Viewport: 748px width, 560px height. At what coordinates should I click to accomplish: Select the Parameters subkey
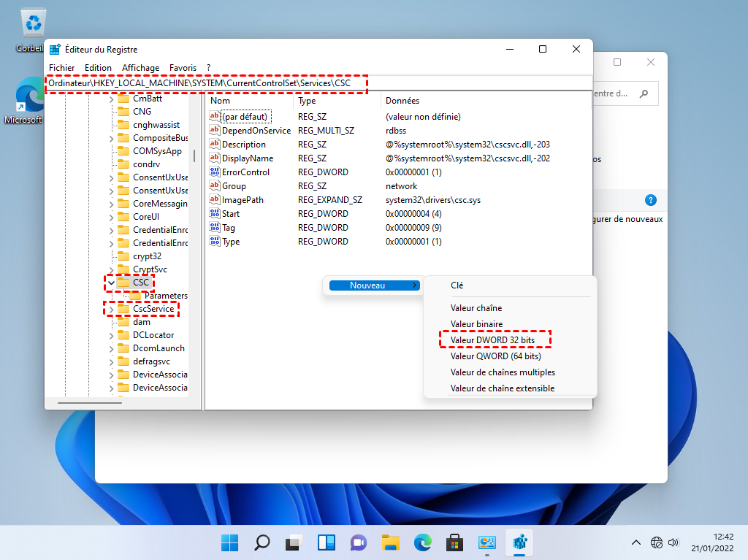tap(165, 296)
